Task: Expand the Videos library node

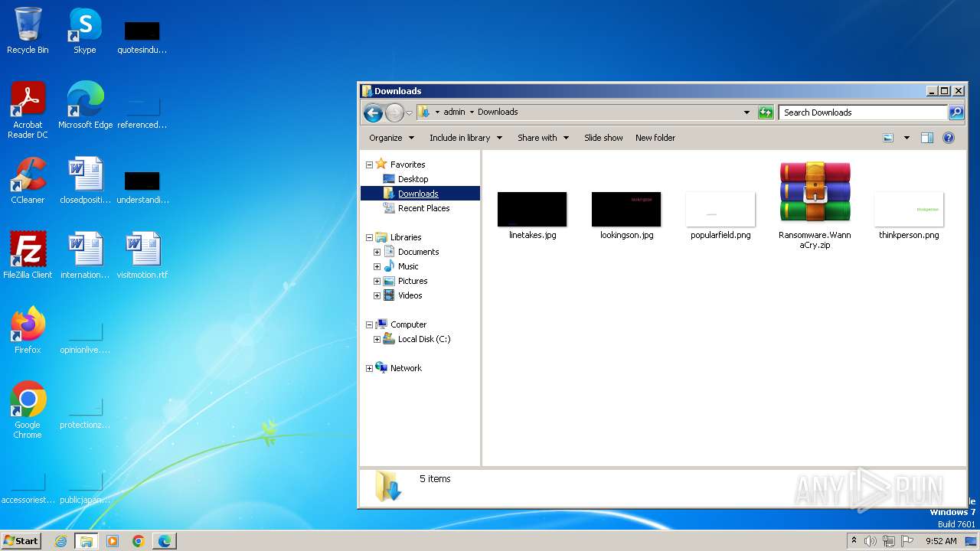Action: click(377, 295)
